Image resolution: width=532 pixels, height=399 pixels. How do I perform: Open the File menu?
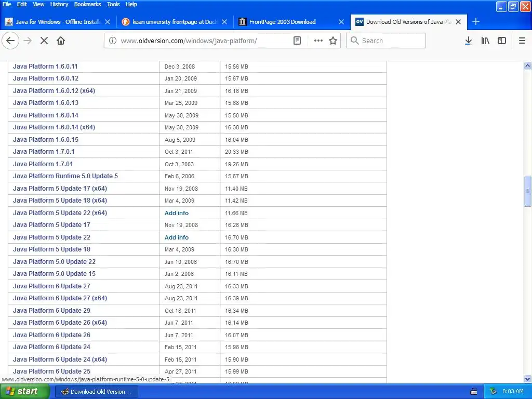click(7, 4)
